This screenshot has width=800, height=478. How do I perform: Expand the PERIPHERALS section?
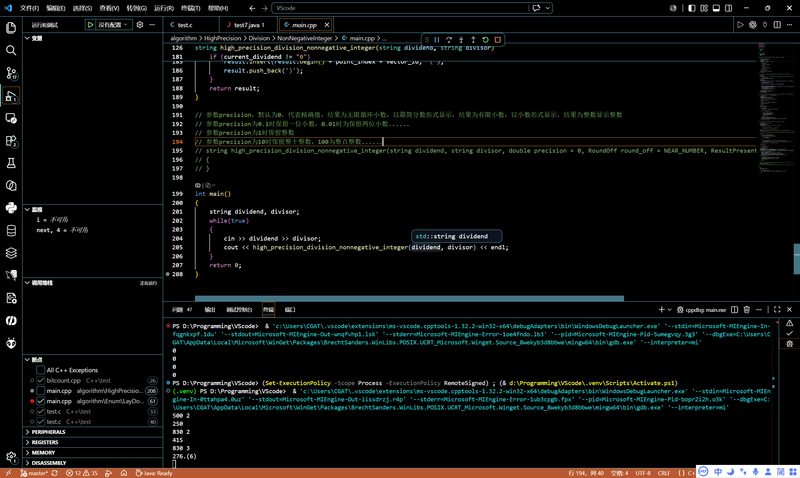click(93, 432)
